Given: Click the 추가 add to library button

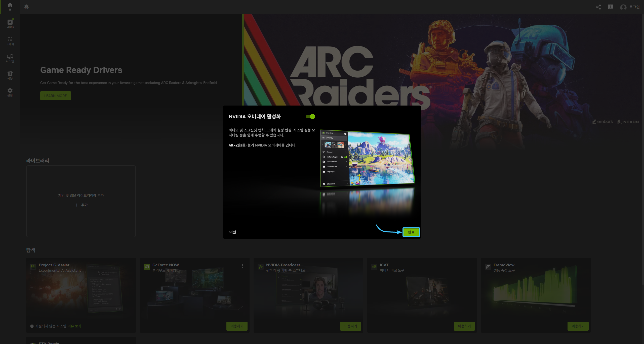Looking at the screenshot, I should coord(81,205).
